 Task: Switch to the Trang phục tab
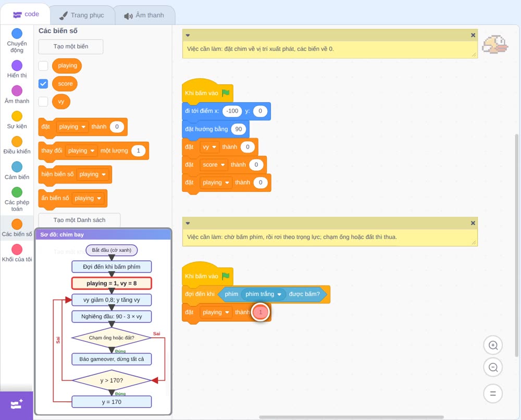coord(82,15)
